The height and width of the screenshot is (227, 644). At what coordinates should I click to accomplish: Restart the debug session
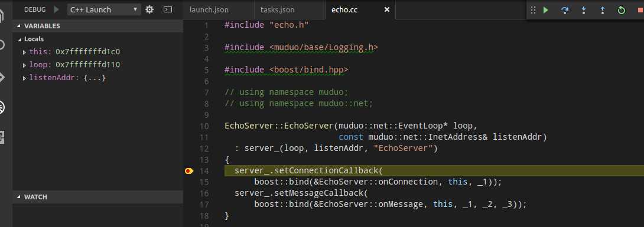pos(622,10)
